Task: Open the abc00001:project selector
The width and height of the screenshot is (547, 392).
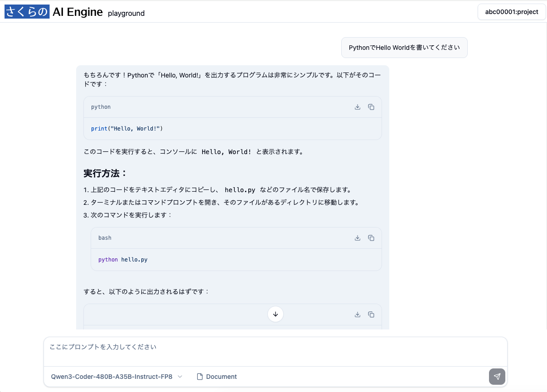Action: pyautogui.click(x=512, y=12)
